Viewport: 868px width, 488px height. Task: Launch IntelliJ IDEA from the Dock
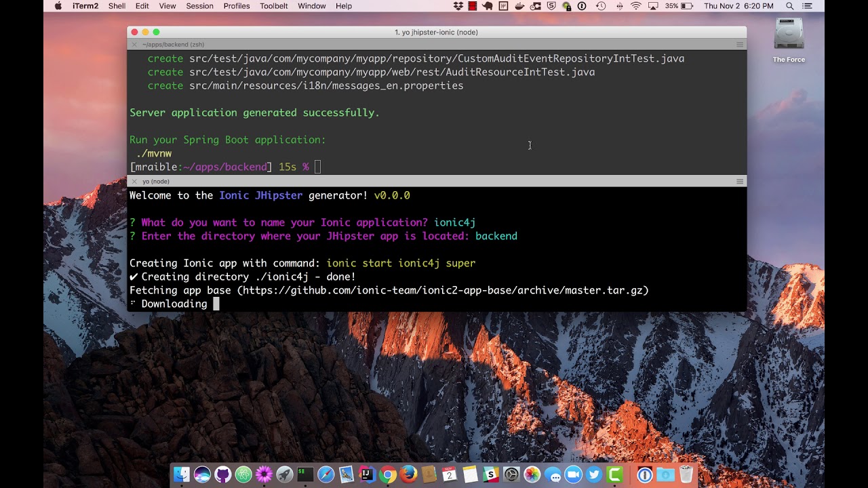click(367, 474)
